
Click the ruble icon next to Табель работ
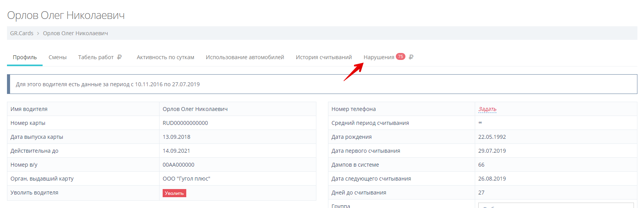point(119,57)
